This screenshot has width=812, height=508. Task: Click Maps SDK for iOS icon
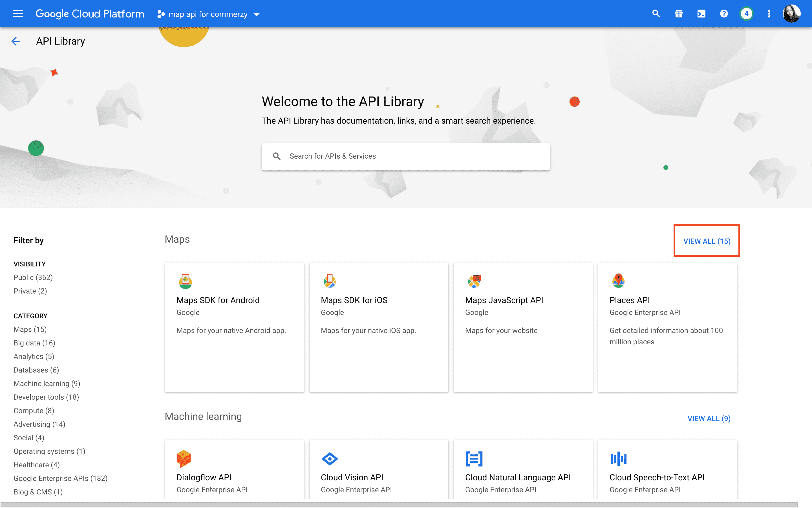(330, 281)
